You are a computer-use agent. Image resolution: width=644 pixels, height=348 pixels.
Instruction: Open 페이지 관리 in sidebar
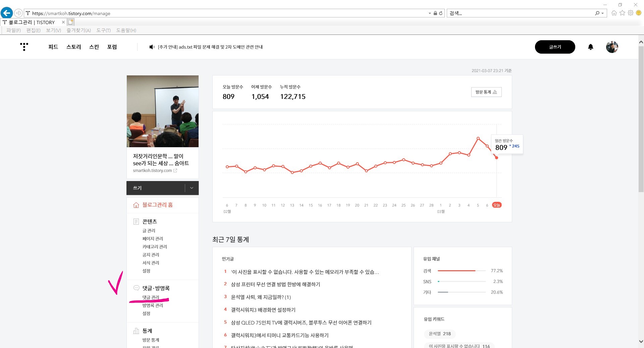153,239
